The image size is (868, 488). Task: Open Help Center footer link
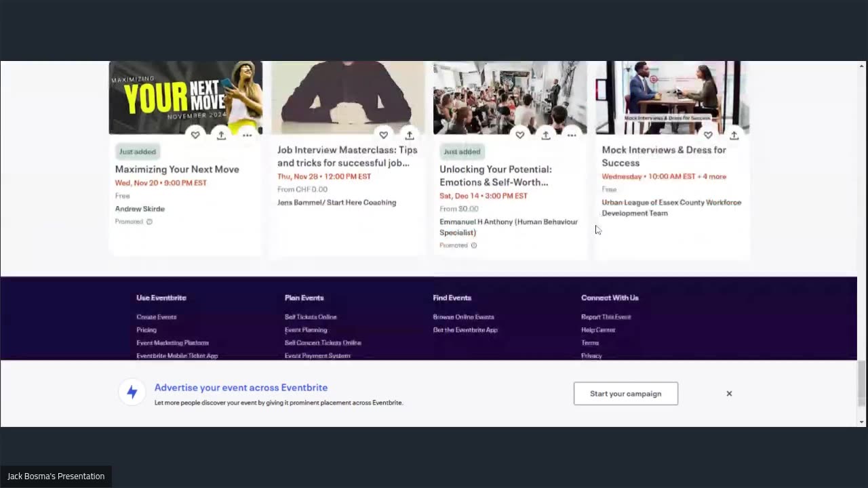coord(598,330)
